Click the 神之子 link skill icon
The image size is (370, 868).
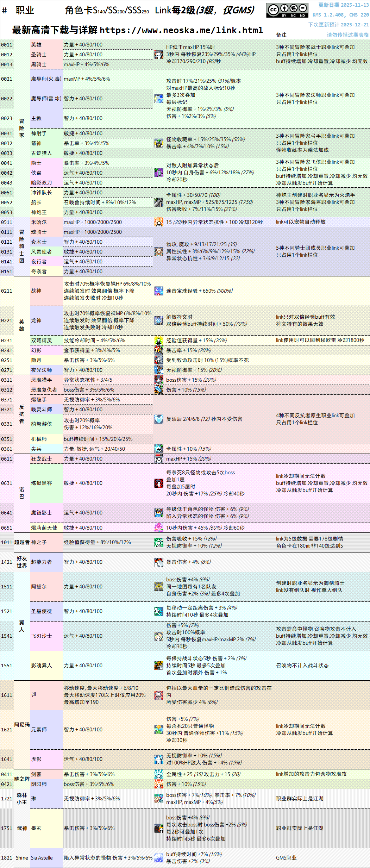[x=159, y=542]
